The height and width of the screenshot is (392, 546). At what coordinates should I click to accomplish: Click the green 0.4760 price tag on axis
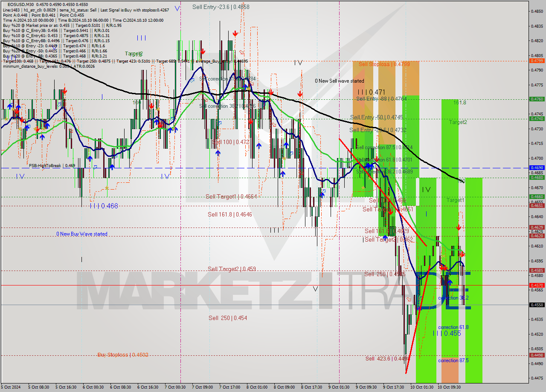tap(537, 99)
